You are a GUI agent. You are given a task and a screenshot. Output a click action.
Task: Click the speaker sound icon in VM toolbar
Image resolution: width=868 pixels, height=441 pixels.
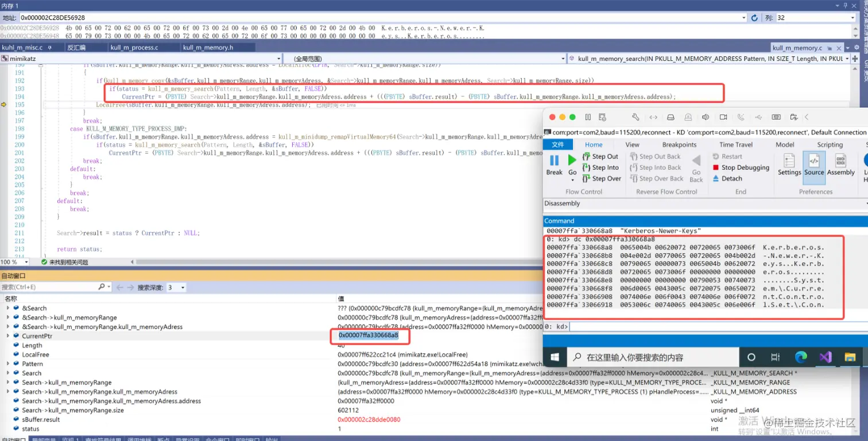pos(706,117)
